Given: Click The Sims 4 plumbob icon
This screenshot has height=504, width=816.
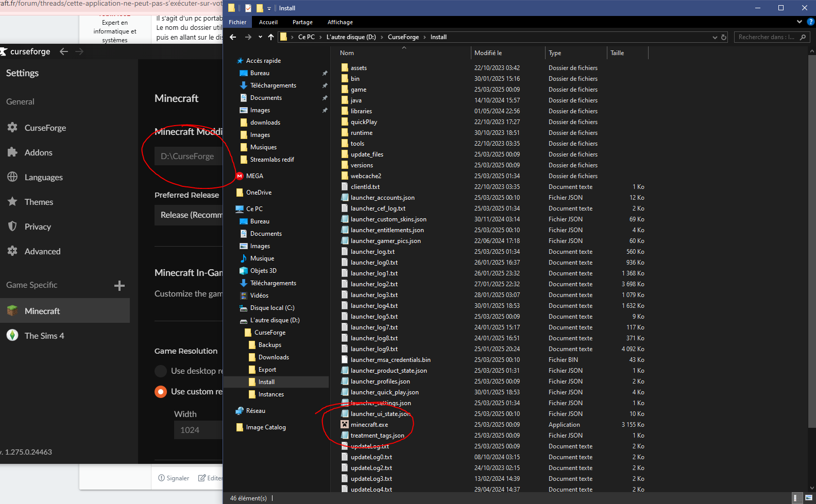Looking at the screenshot, I should pyautogui.click(x=12, y=335).
